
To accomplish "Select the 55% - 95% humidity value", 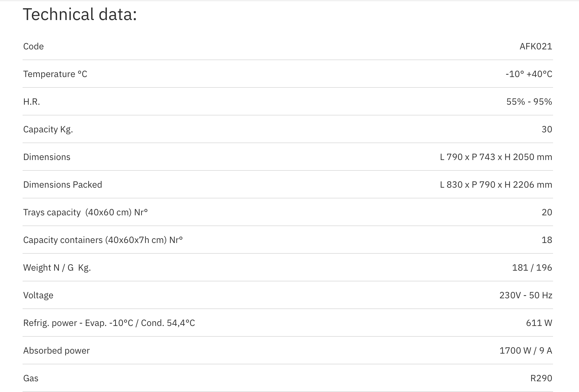I will click(529, 102).
